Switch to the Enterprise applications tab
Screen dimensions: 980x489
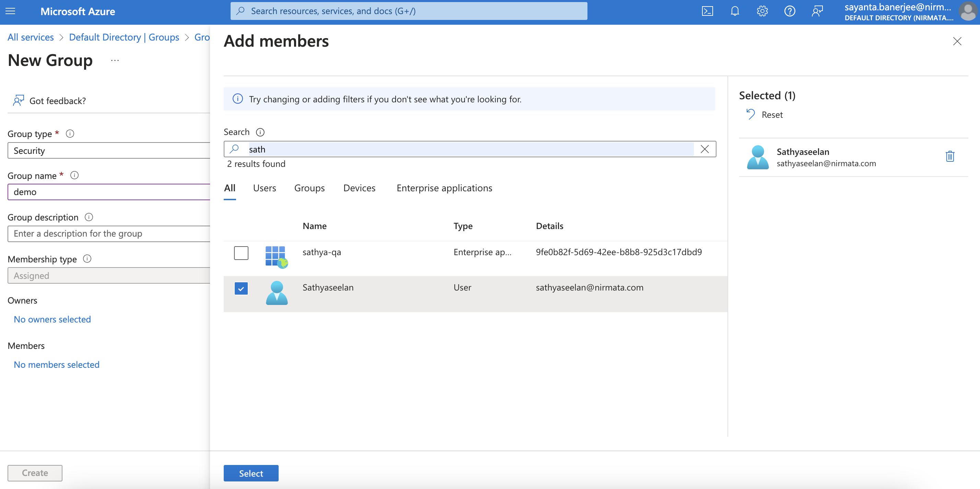444,188
